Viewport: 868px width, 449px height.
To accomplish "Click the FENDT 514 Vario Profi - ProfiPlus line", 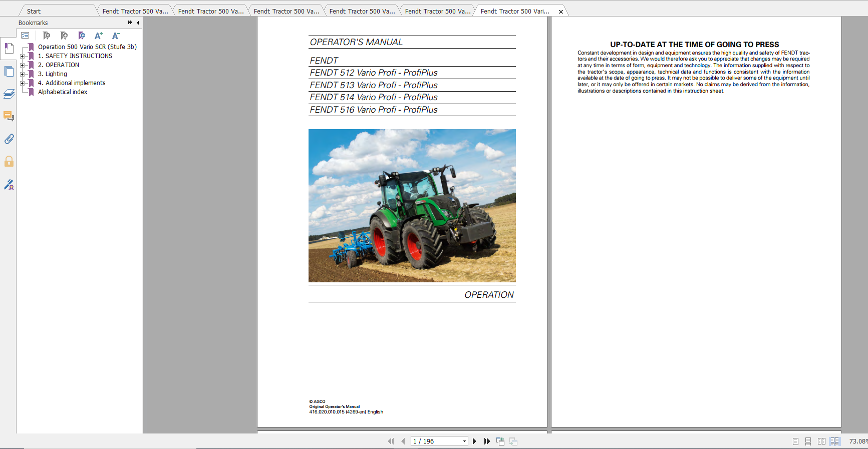I will (x=374, y=97).
